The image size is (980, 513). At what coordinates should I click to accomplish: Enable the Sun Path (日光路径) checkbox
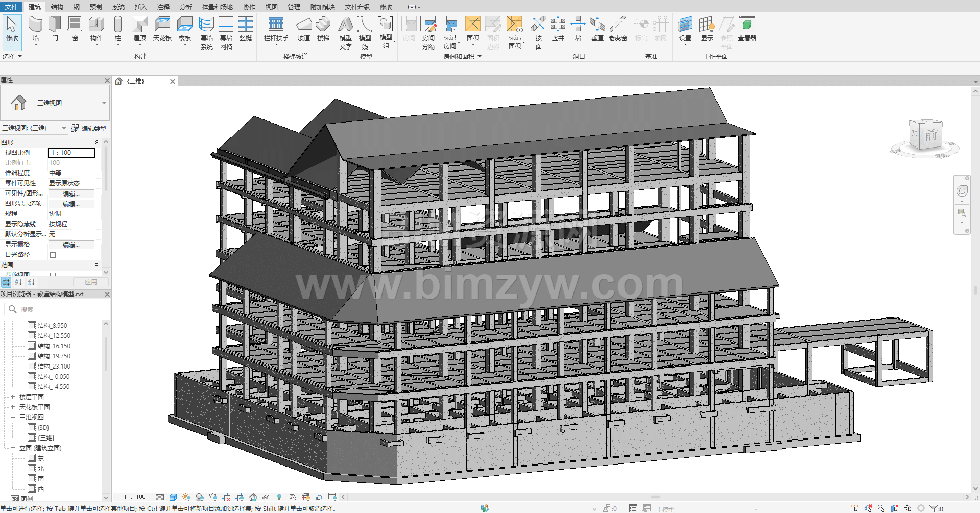tap(53, 255)
